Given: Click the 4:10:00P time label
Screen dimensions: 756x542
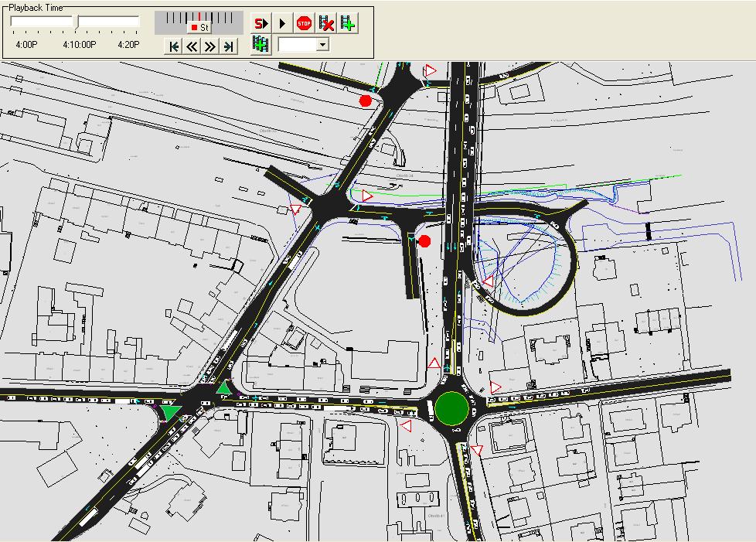Looking at the screenshot, I should [x=80, y=45].
